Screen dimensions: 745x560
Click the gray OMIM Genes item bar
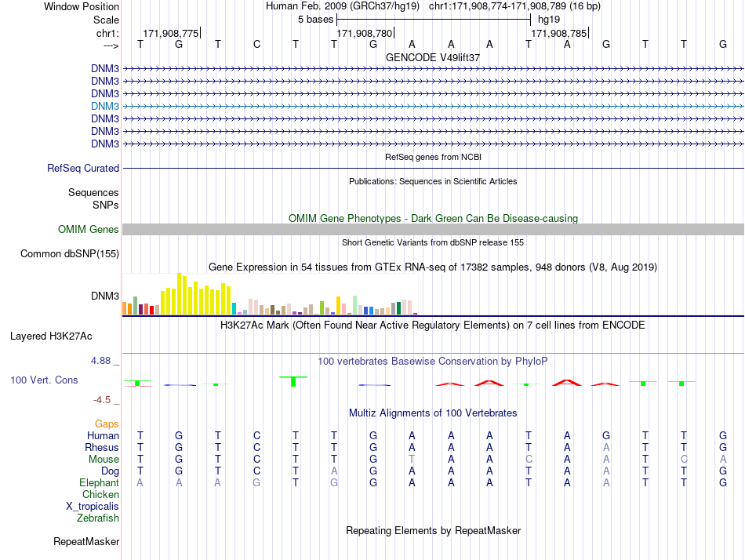click(433, 230)
